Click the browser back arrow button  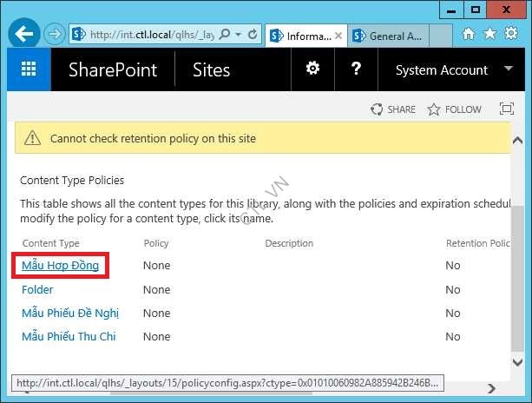[x=25, y=35]
